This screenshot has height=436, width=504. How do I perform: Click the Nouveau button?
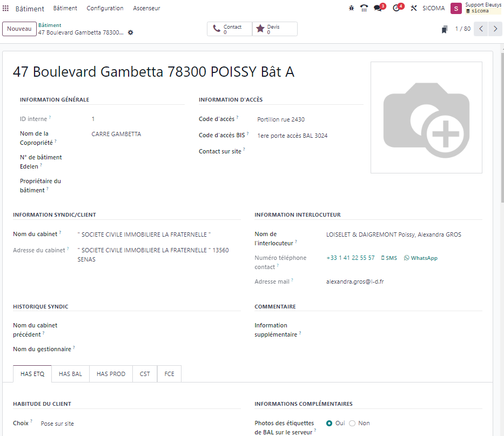pos(19,29)
